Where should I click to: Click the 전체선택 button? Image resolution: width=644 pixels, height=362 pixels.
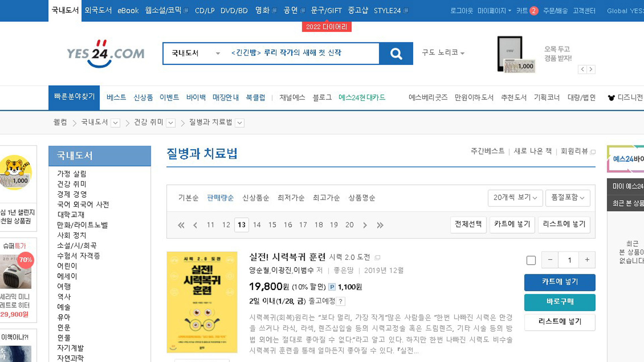point(468,224)
